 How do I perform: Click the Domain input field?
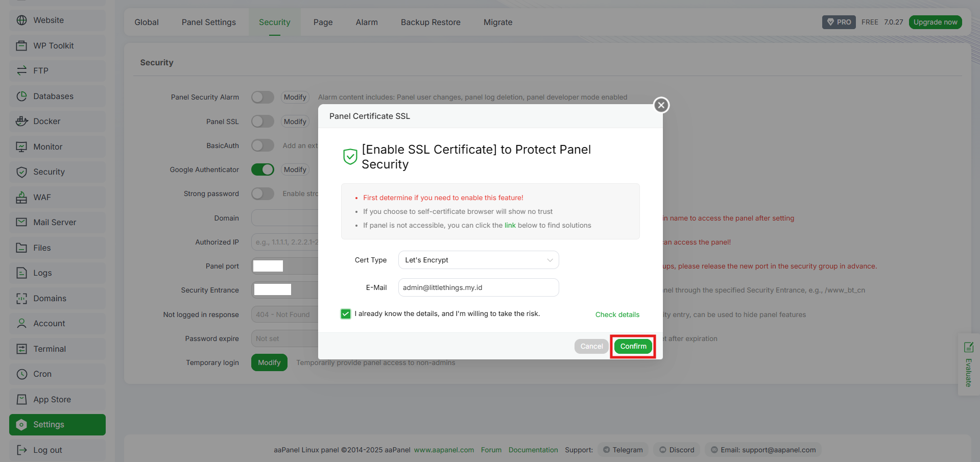[285, 218]
